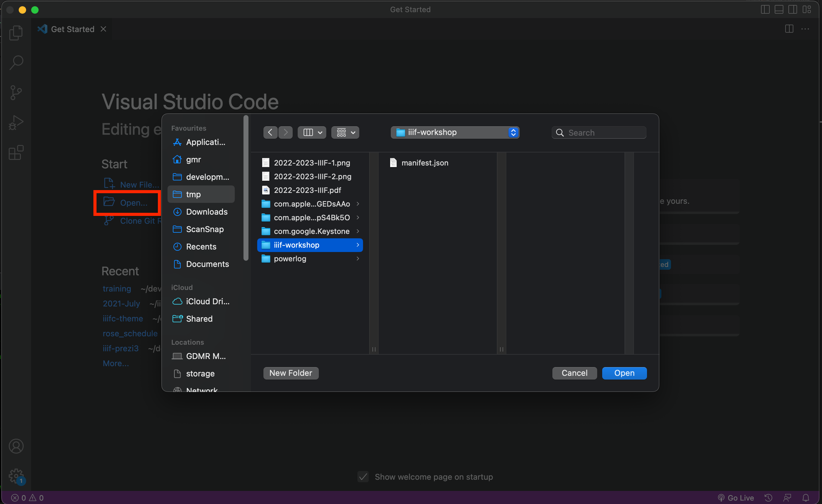822x504 pixels.
Task: Select tmp folder in the sidebar
Action: tap(201, 194)
